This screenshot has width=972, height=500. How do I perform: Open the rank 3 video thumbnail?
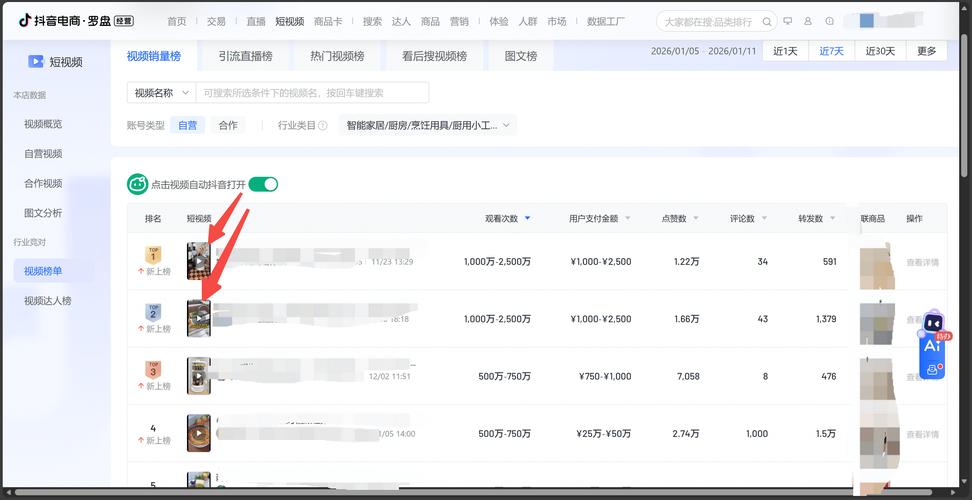pos(198,375)
